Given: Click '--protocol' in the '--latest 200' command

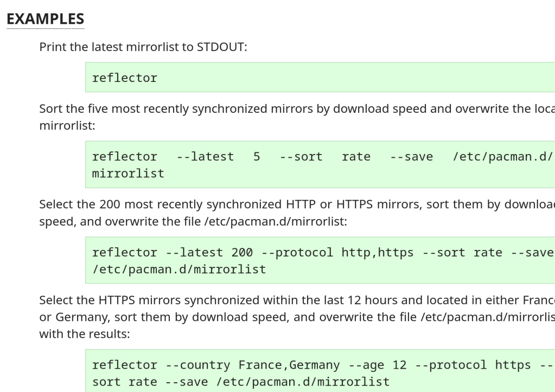Looking at the screenshot, I should 297,252.
